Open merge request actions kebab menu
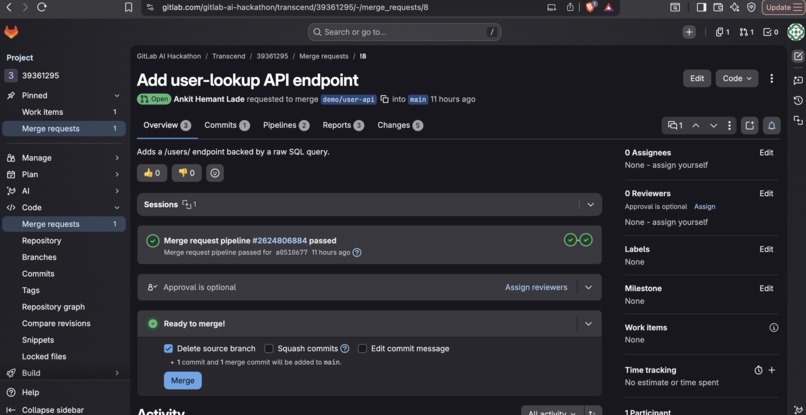806x415 pixels. tap(771, 78)
